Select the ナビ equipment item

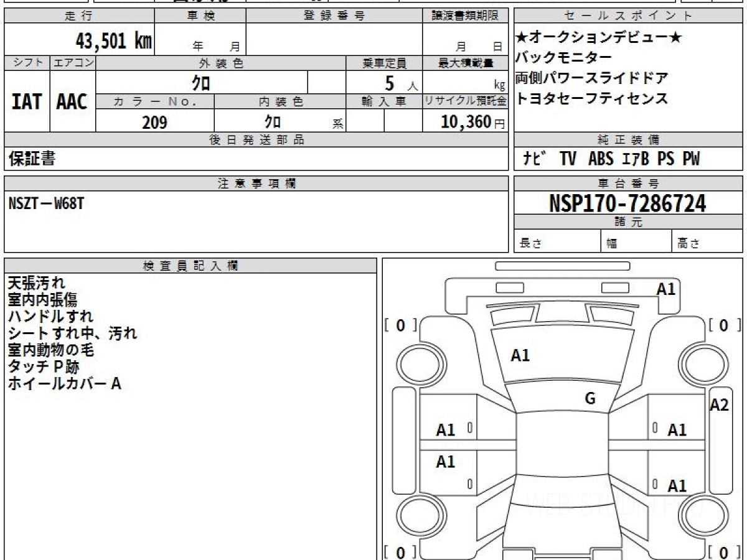click(x=535, y=159)
